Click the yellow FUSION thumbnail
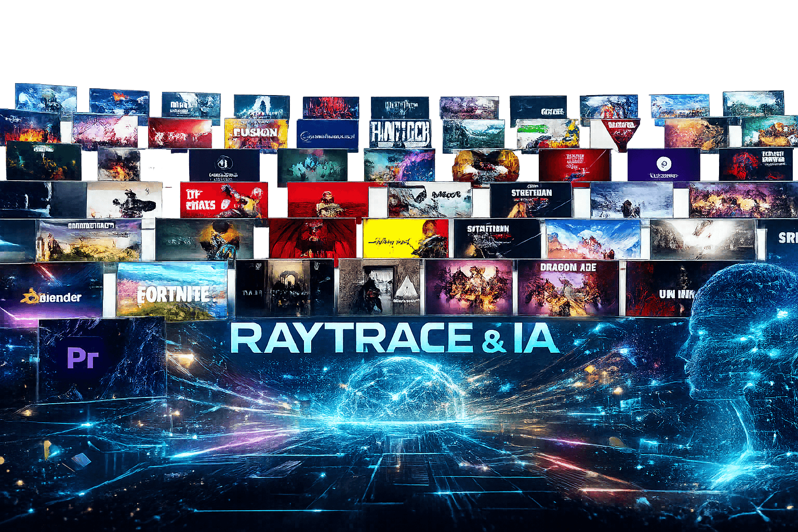 [256, 134]
